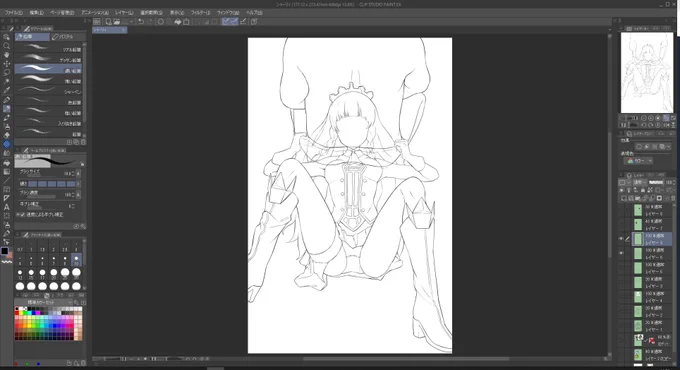Select the シャーペン sub tool
The width and height of the screenshot is (680, 370).
(x=48, y=91)
